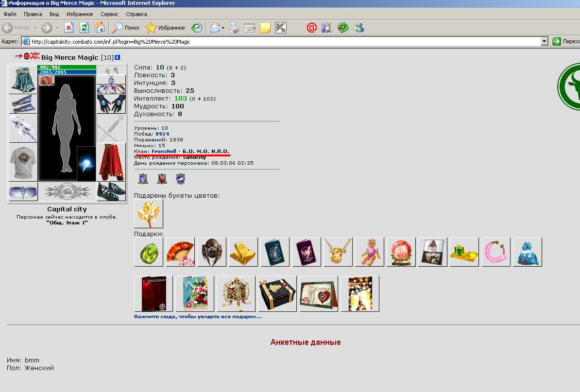
Task: Click the blue mana bar 2065/2065
Action: (x=67, y=72)
